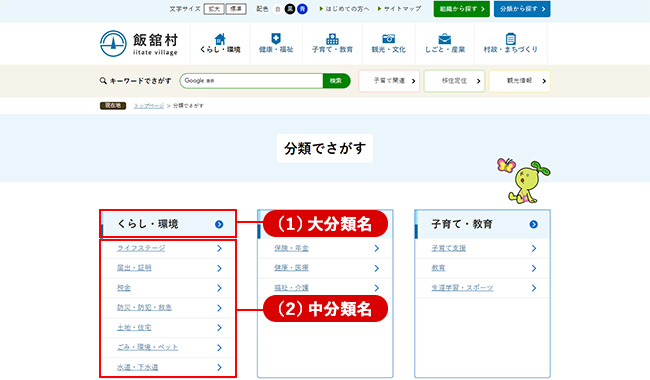This screenshot has height=380, width=650.
Task: Expand the 生涯学習・スポーツ category chevron
Action: coord(534,288)
